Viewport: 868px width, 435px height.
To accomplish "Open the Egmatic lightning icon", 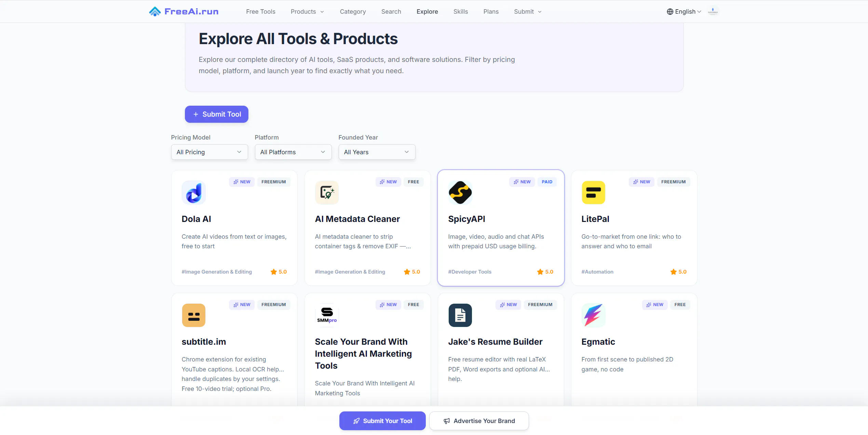I will coord(593,315).
